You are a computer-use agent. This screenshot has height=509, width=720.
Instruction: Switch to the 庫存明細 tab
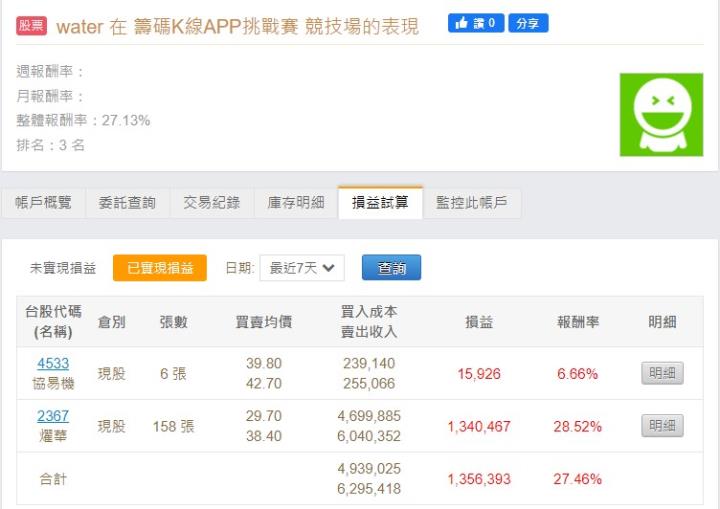point(296,203)
